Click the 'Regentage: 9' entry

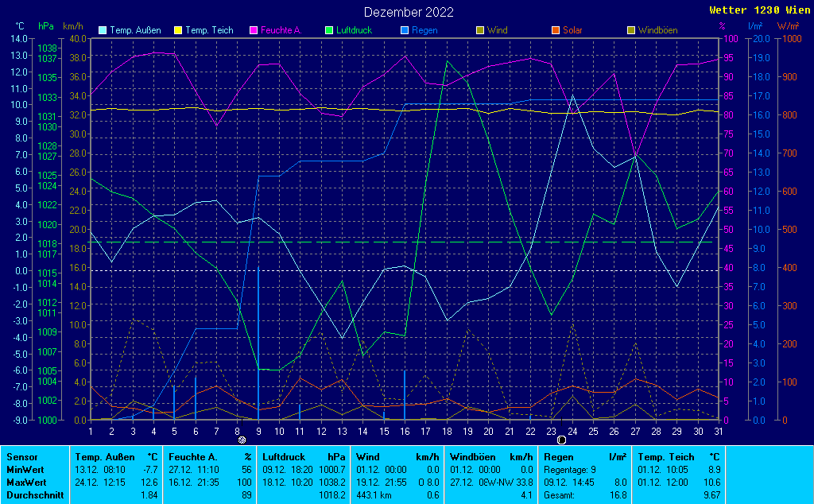(569, 470)
